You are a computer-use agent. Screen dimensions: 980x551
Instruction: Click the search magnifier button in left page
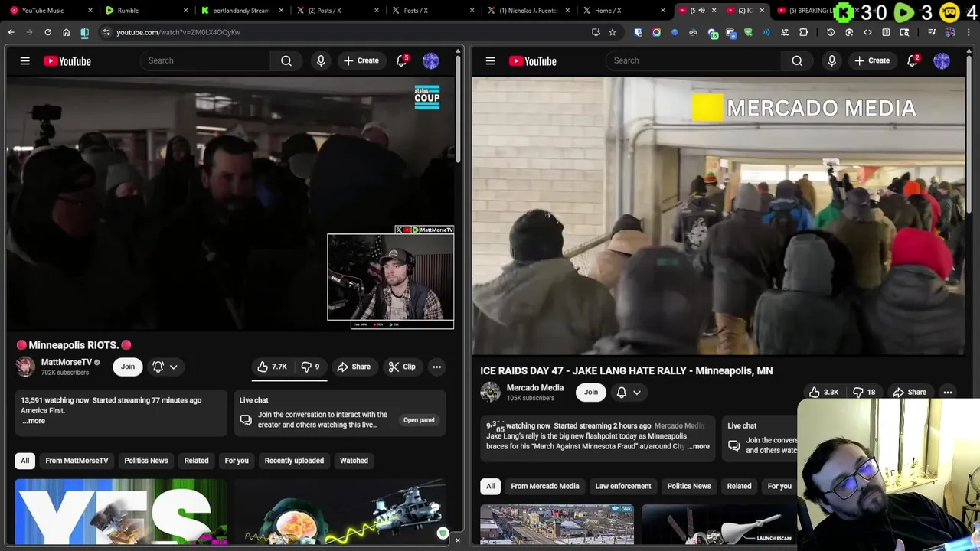286,60
